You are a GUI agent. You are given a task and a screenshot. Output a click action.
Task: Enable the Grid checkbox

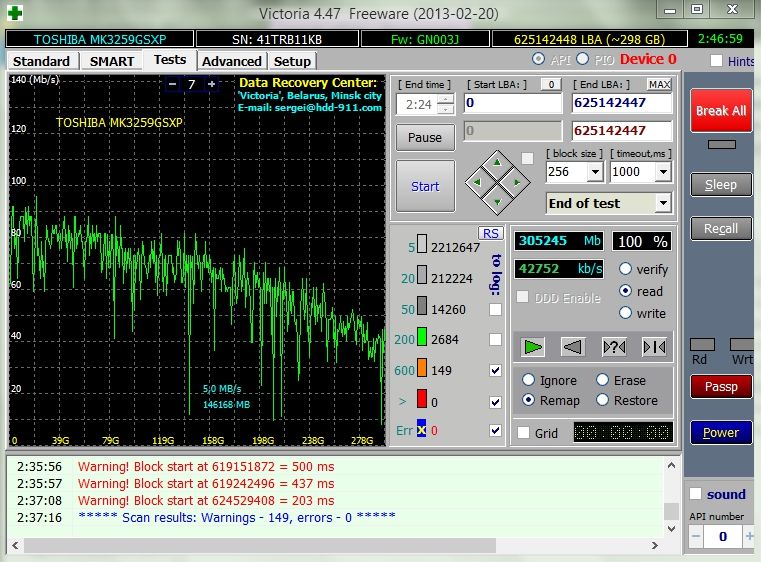click(523, 433)
